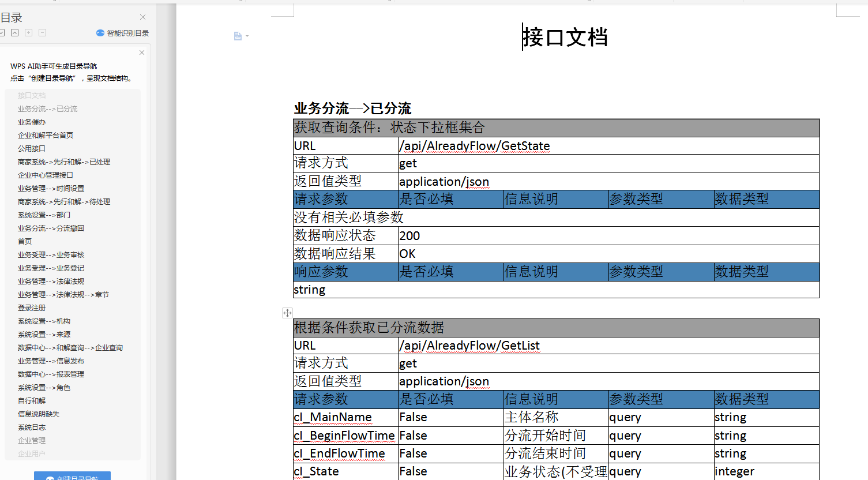Place cursor in the 接口文档 title text
Screen dimensions: 868x480
pyautogui.click(x=565, y=36)
